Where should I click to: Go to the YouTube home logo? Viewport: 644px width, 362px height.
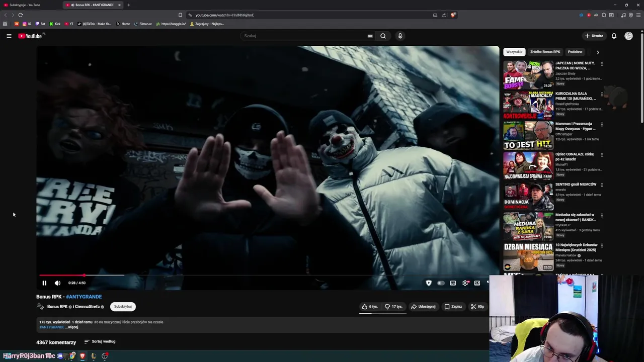tap(30, 36)
